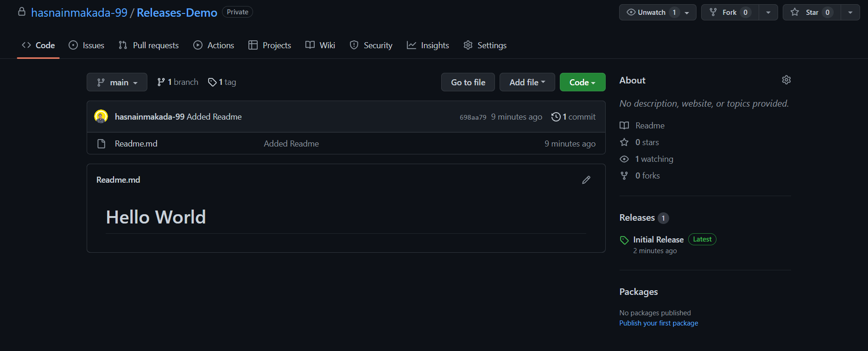View the 1 tag list

[x=222, y=82]
